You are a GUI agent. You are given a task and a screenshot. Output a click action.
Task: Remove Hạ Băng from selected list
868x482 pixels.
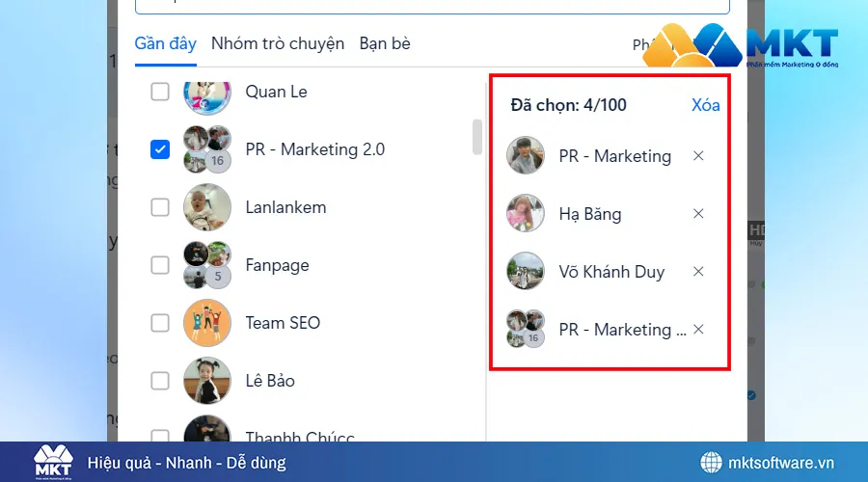698,214
